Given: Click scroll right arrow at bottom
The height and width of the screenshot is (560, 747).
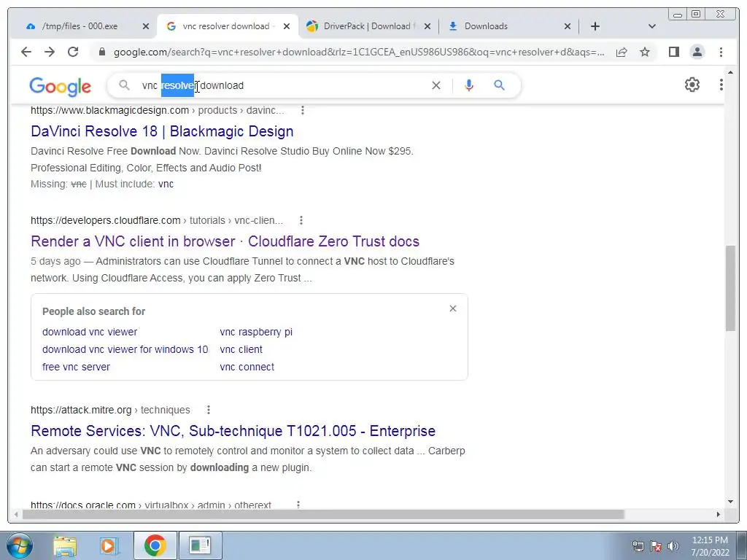Looking at the screenshot, I should (719, 514).
